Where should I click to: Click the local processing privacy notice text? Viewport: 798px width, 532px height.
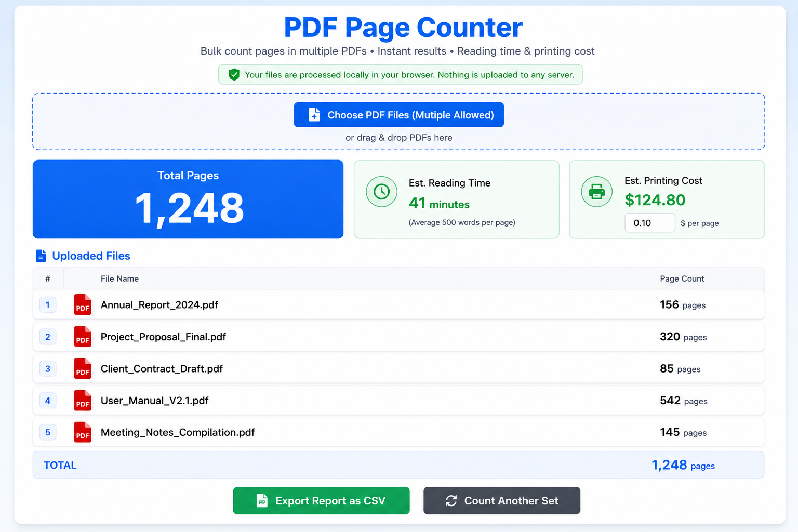[409, 75]
